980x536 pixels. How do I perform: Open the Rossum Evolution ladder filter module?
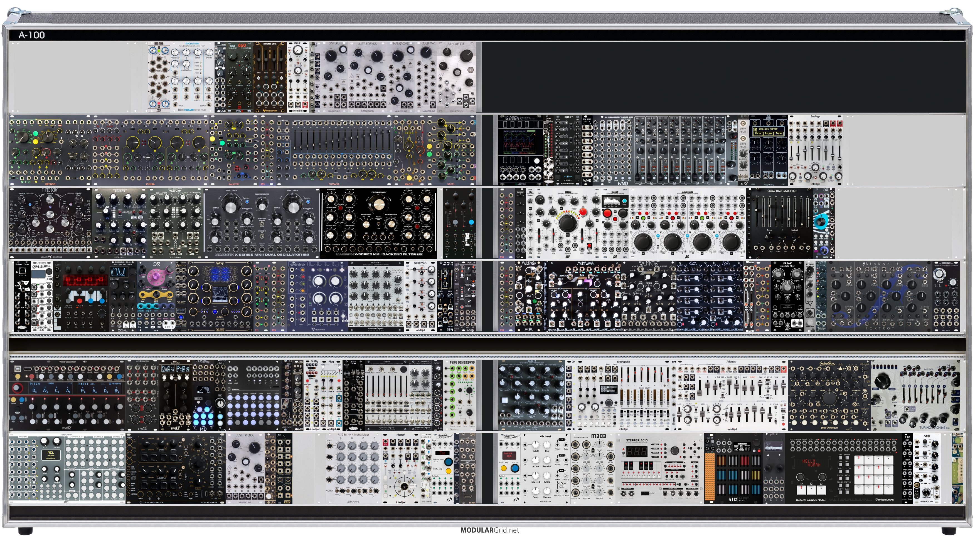[192, 77]
